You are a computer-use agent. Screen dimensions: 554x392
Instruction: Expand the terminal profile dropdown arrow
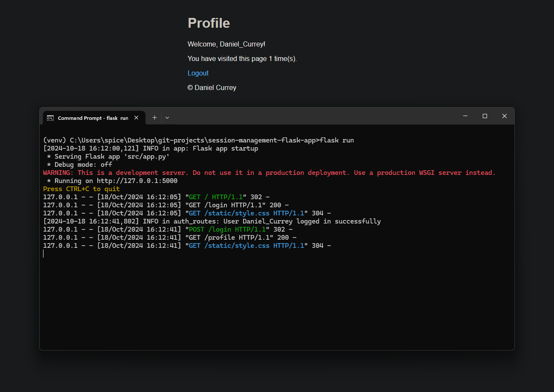click(167, 118)
